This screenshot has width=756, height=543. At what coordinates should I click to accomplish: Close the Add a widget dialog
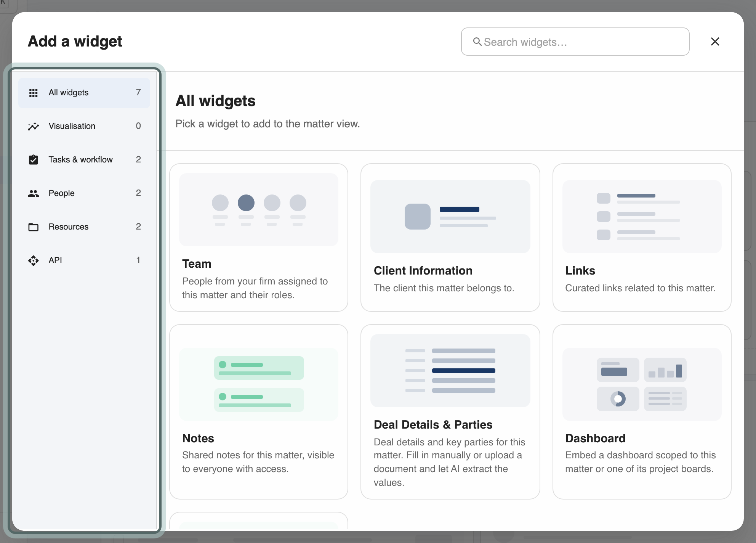pyautogui.click(x=715, y=42)
